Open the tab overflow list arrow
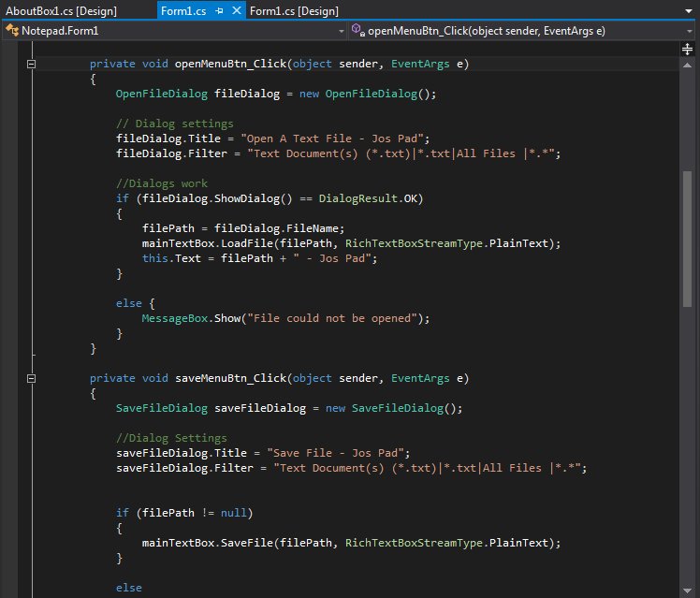The image size is (700, 598). (689, 10)
